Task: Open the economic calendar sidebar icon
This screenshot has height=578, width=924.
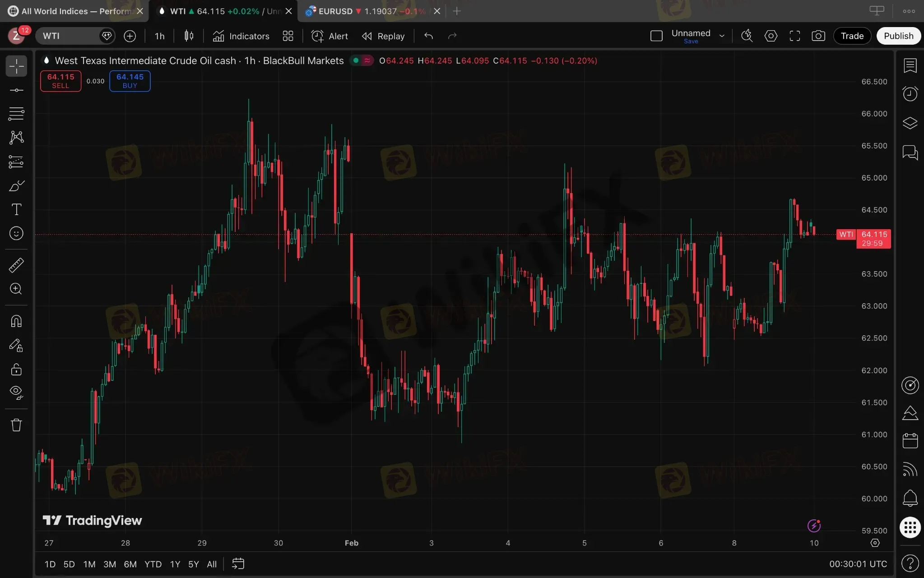Action: click(910, 440)
